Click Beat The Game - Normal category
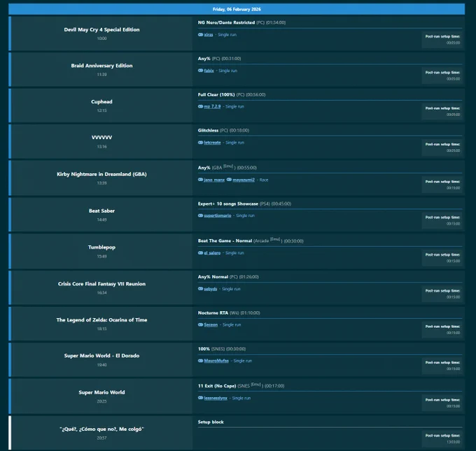Image resolution: width=476 pixels, height=451 pixels. (x=225, y=241)
